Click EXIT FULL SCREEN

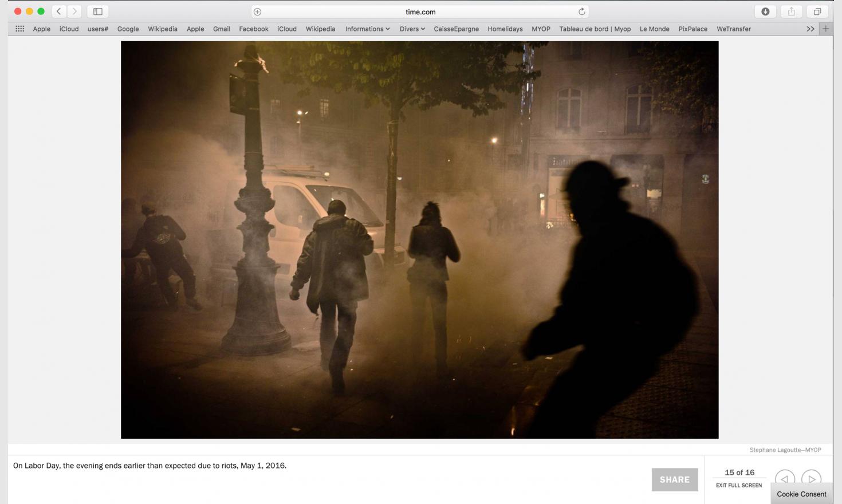(x=739, y=485)
